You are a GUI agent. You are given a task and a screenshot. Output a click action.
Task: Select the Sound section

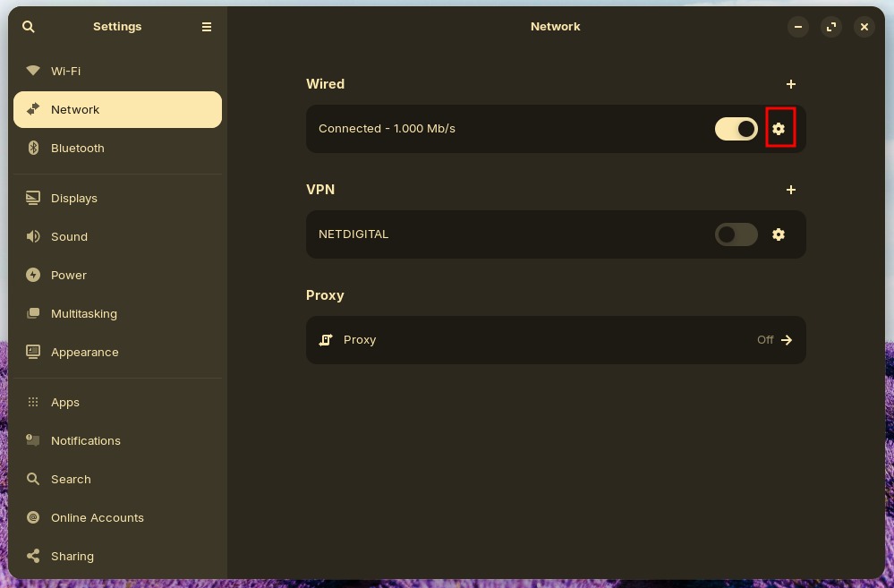click(69, 236)
